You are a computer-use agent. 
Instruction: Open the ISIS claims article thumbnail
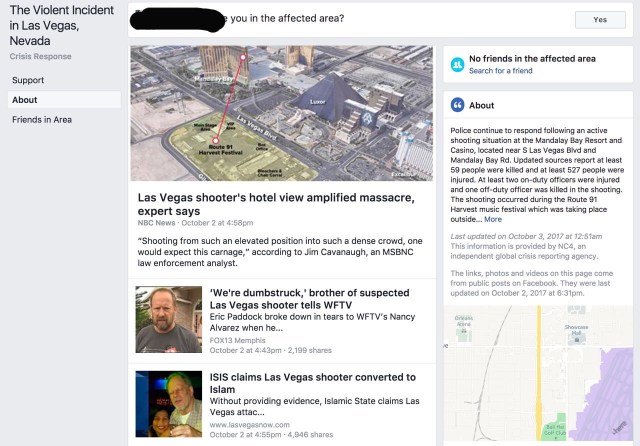click(x=169, y=404)
